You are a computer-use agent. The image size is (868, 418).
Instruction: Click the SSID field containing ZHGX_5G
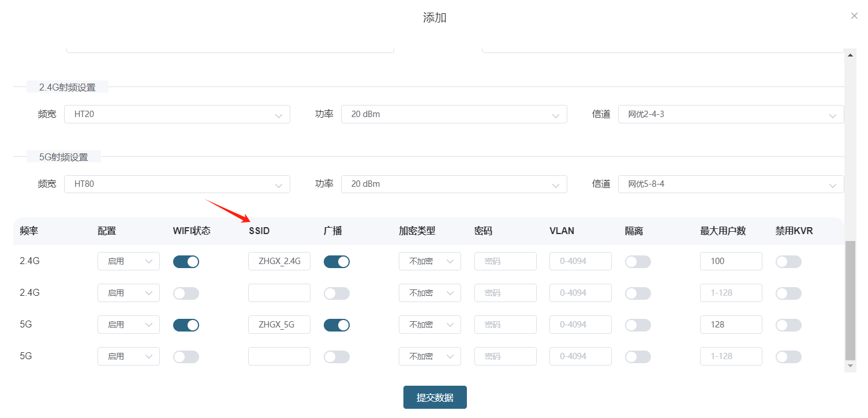click(279, 325)
